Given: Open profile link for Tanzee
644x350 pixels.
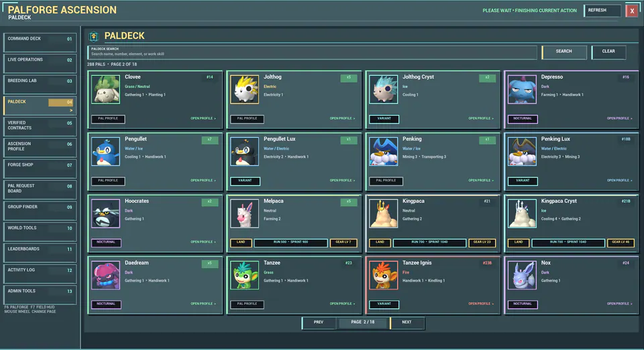Looking at the screenshot, I should click(x=342, y=304).
